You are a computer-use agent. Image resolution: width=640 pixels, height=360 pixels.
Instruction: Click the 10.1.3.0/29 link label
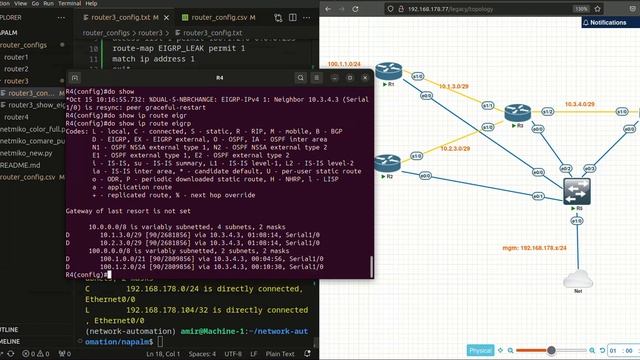[x=453, y=87]
